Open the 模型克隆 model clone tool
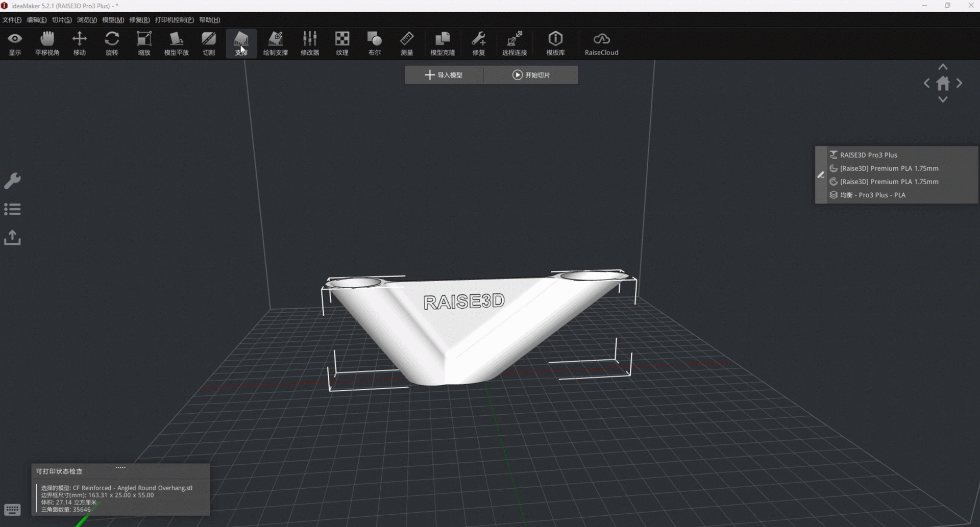This screenshot has height=527, width=980. pyautogui.click(x=443, y=43)
